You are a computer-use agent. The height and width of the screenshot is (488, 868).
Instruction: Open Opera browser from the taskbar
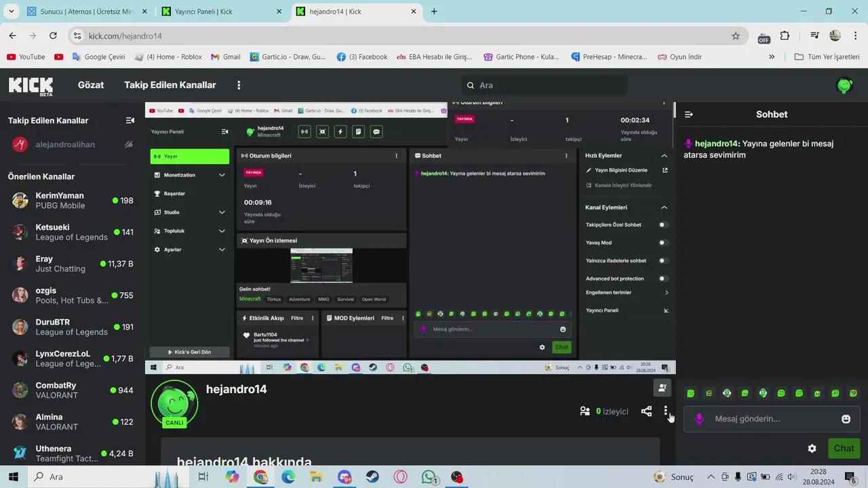[x=401, y=477]
